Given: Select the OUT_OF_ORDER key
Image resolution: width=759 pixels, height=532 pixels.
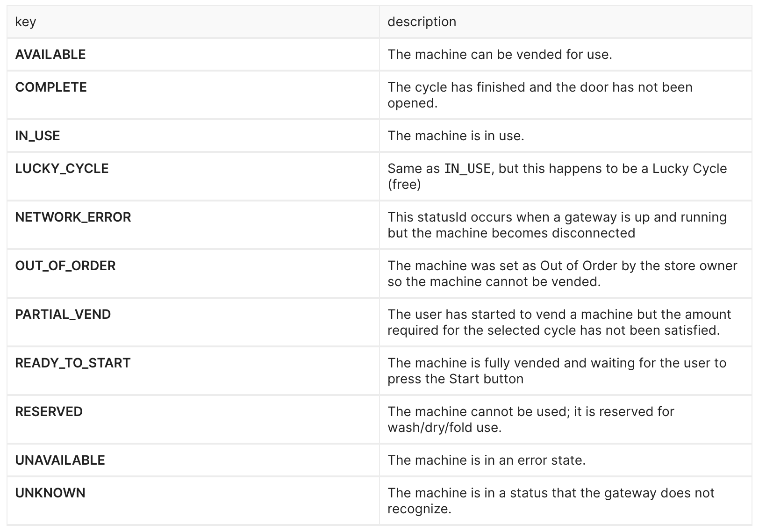Looking at the screenshot, I should (65, 266).
